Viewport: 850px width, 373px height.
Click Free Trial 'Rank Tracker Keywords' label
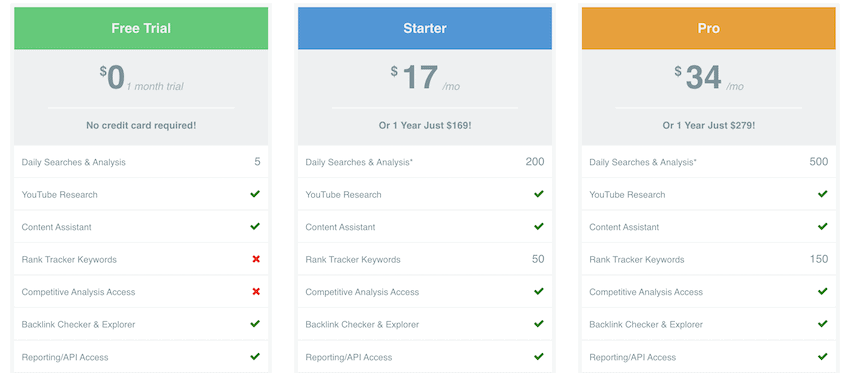point(69,260)
